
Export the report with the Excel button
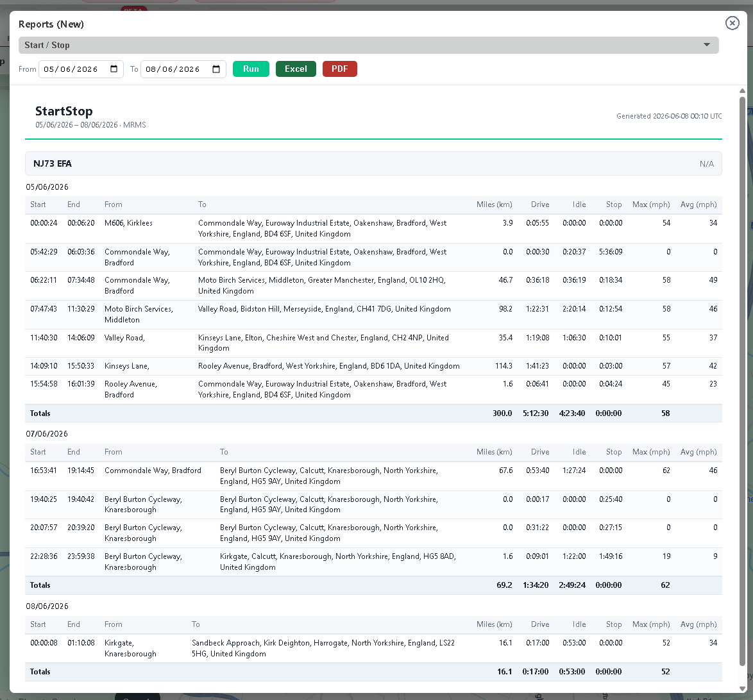point(296,69)
